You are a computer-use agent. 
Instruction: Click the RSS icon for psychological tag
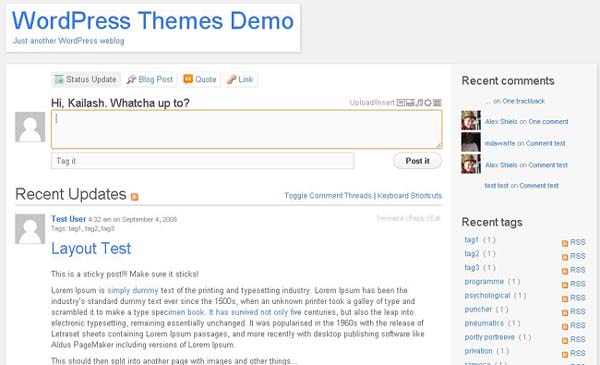[565, 299]
